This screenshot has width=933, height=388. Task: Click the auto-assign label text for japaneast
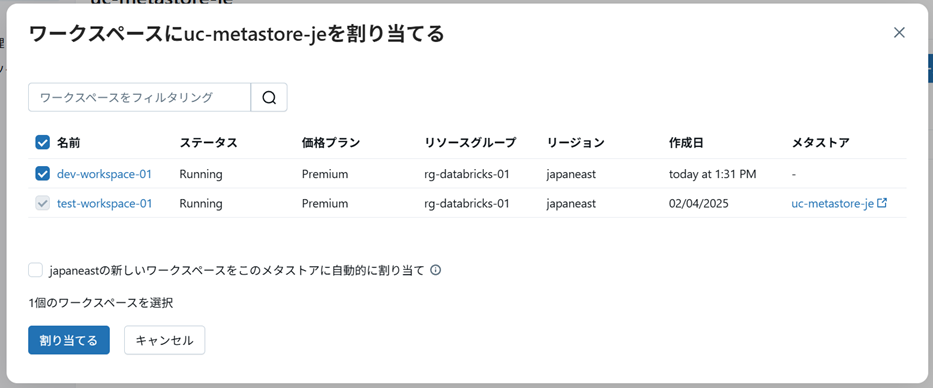click(x=237, y=271)
